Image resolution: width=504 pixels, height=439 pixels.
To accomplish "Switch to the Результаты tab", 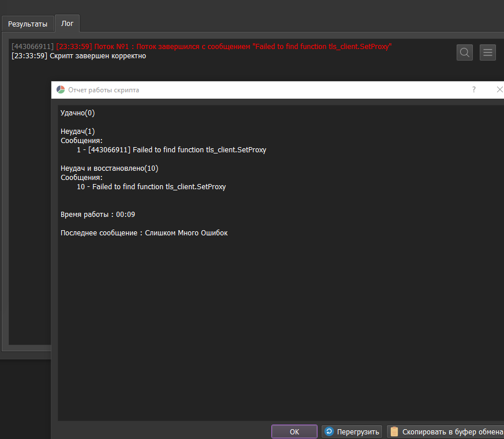I will (x=28, y=24).
